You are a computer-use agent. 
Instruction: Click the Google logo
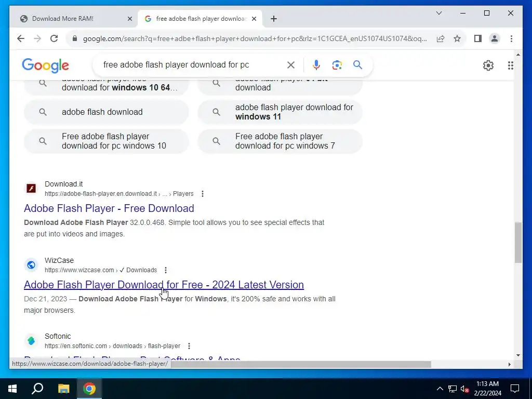coord(45,65)
